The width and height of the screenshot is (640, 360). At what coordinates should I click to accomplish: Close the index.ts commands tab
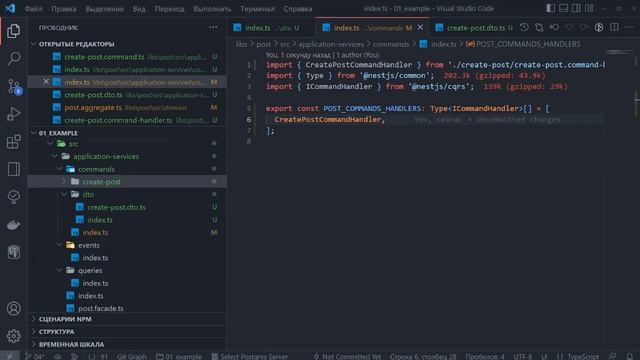pyautogui.click(x=420, y=27)
